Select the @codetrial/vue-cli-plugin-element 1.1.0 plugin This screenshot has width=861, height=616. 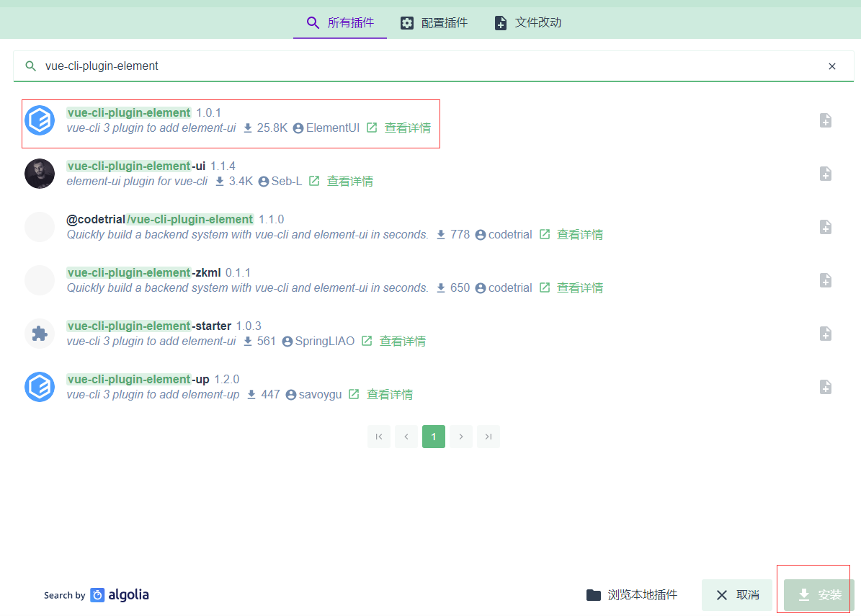point(433,227)
